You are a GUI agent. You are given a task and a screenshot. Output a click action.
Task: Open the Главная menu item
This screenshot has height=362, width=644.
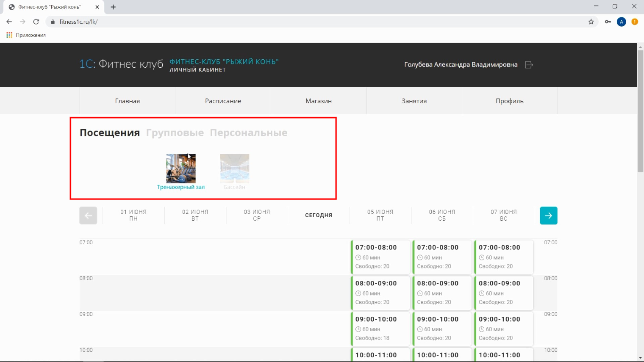point(128,101)
